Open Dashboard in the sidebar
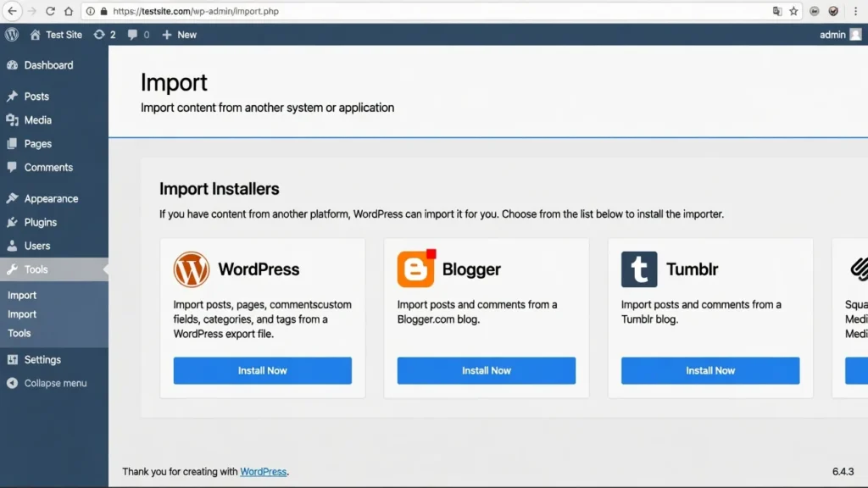 (54, 65)
